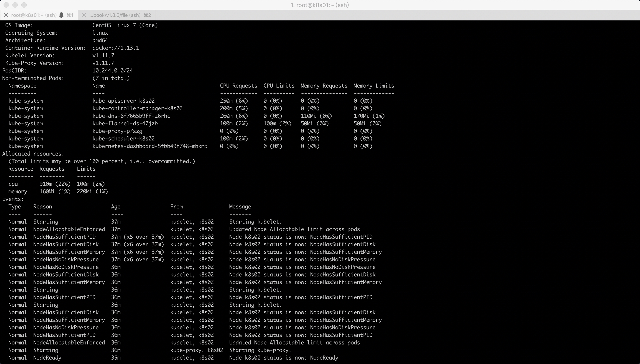This screenshot has height=364, width=640.
Task: Click the Starting kube-proxy. event message
Action: click(x=260, y=350)
